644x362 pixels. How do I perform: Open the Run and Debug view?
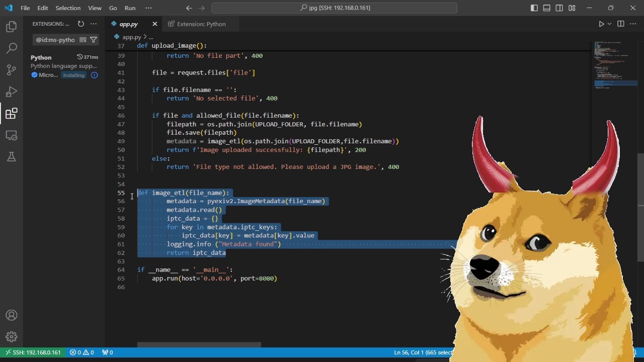tap(11, 92)
